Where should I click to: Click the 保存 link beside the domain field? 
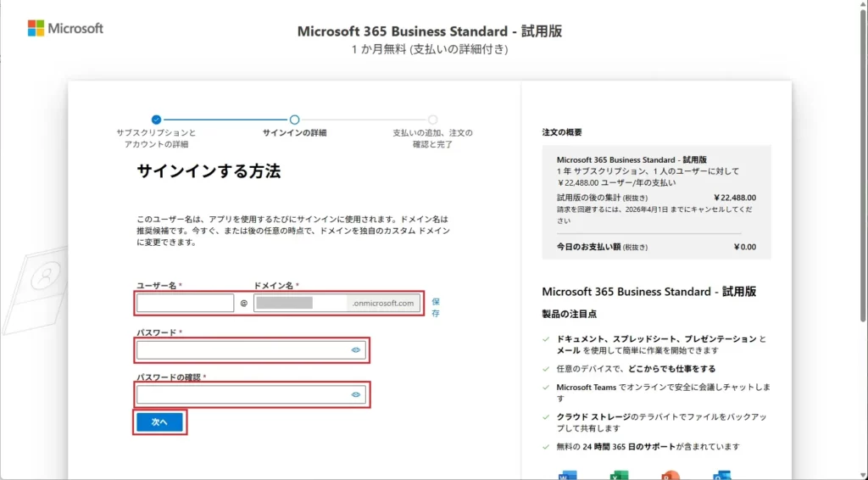click(436, 307)
